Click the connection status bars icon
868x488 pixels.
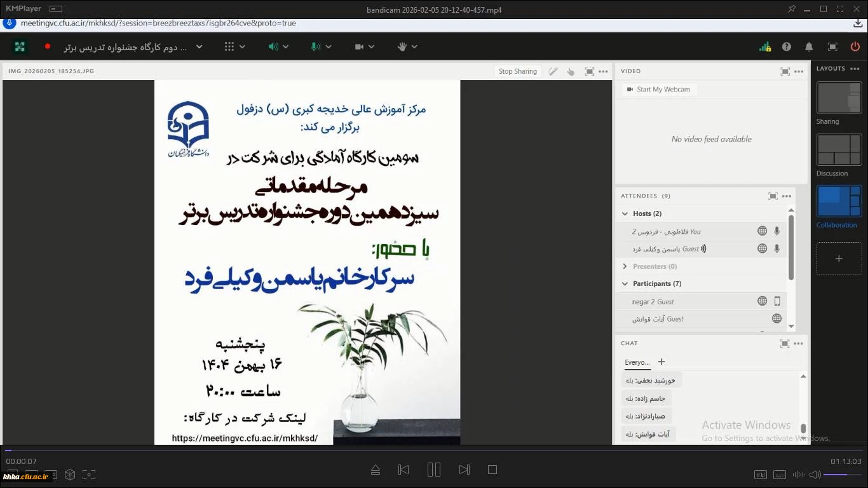click(x=765, y=47)
